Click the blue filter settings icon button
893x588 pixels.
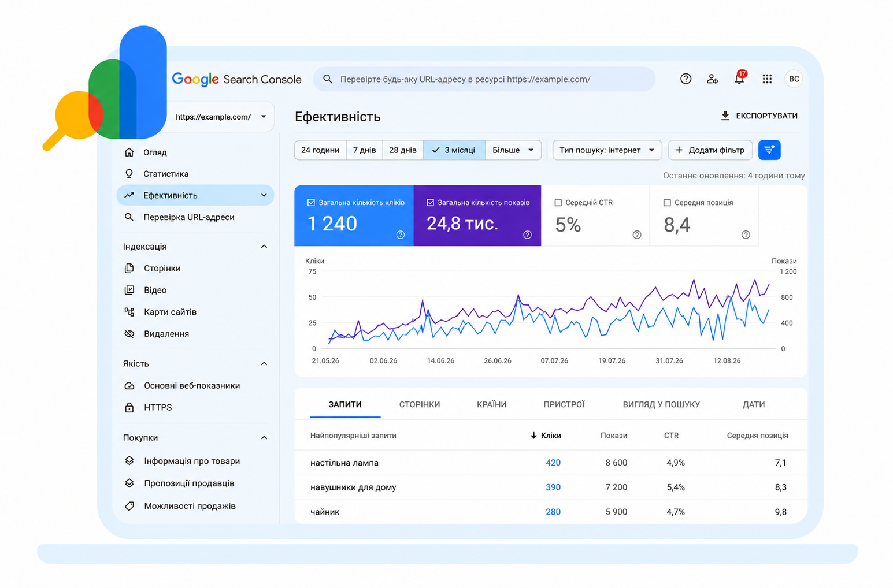tap(769, 150)
